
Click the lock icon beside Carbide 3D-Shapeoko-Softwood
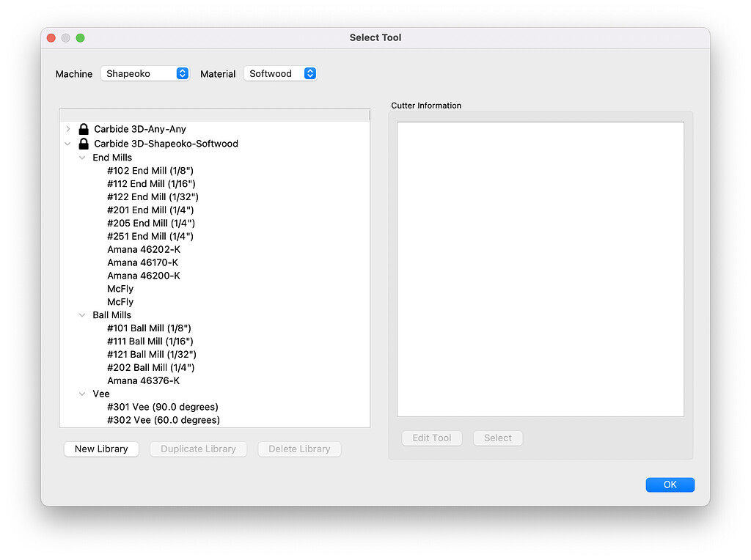pos(84,144)
